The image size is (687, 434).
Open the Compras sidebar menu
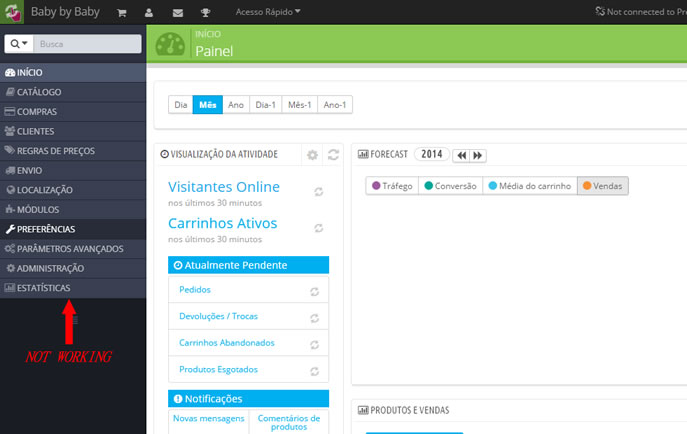73,112
